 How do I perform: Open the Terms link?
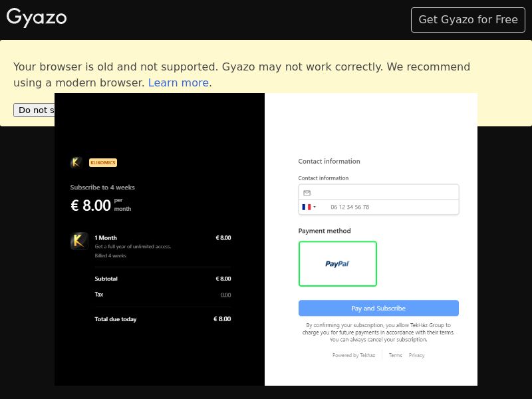[395, 355]
